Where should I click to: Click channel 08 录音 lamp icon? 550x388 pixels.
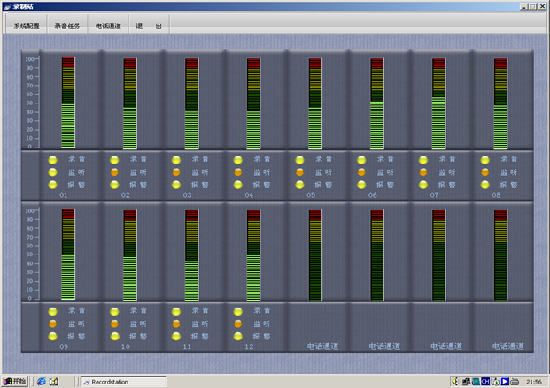coord(485,160)
